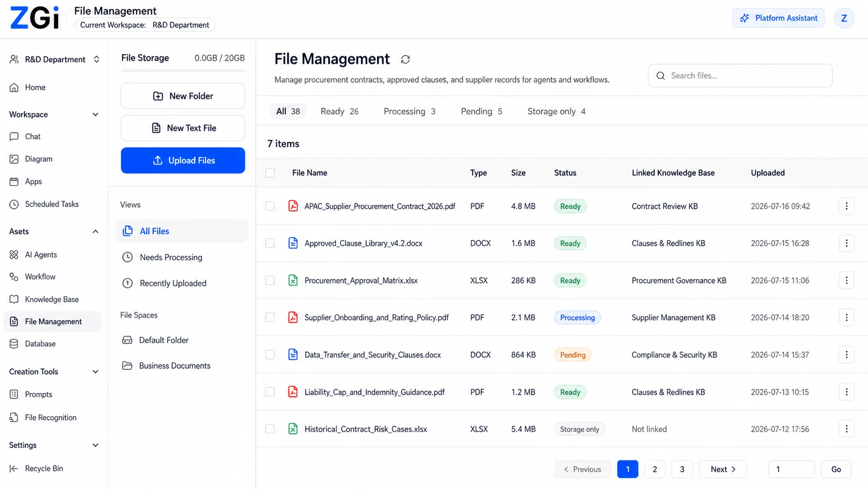Switch to the All 38 tab

(x=288, y=111)
